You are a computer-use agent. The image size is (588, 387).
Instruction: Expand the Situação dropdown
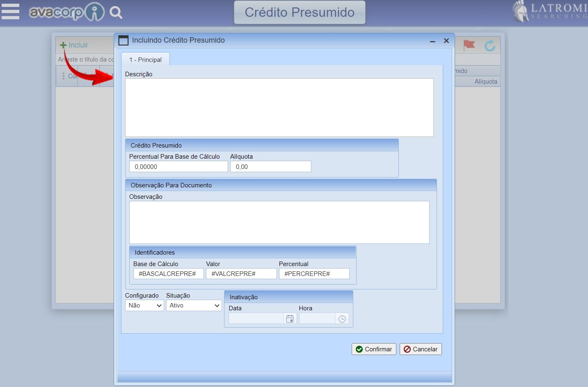click(194, 305)
